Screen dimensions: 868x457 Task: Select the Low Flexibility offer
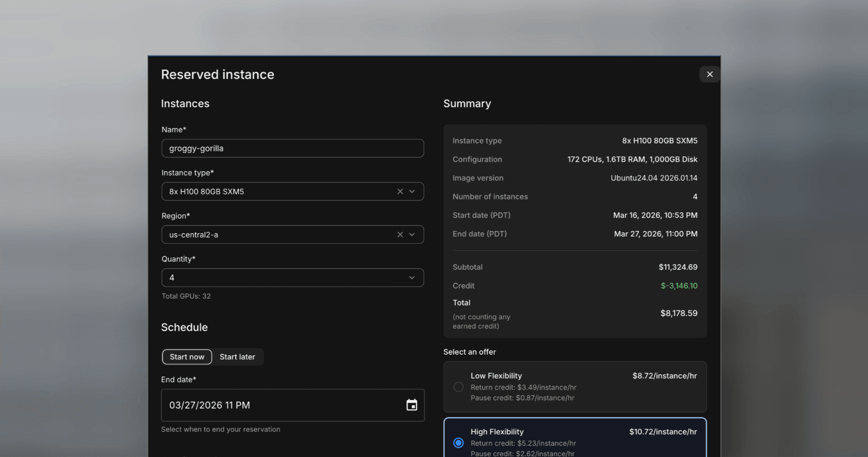click(458, 387)
